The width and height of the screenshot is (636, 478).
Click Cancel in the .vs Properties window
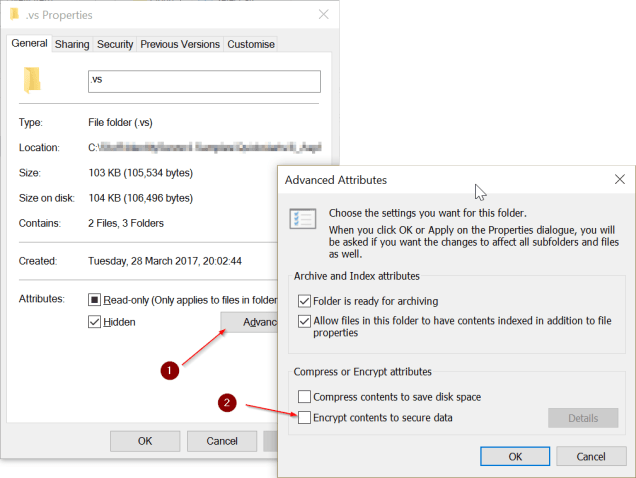(x=222, y=441)
